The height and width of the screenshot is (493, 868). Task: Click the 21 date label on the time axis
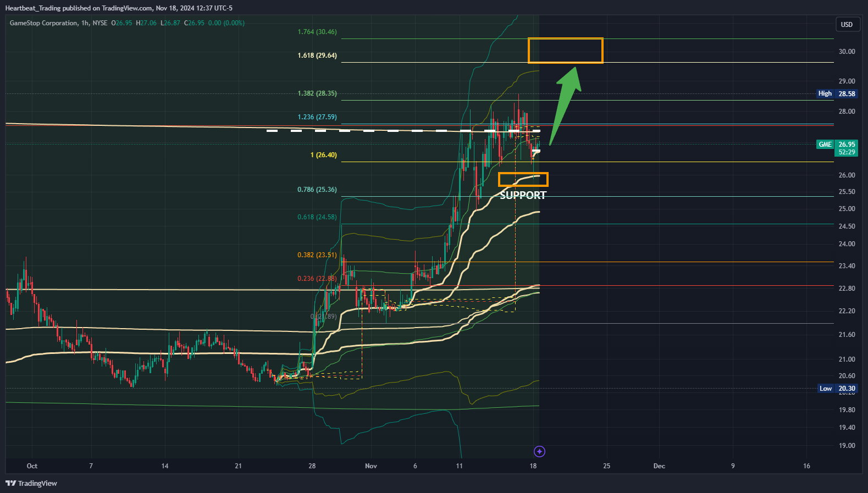coord(238,466)
